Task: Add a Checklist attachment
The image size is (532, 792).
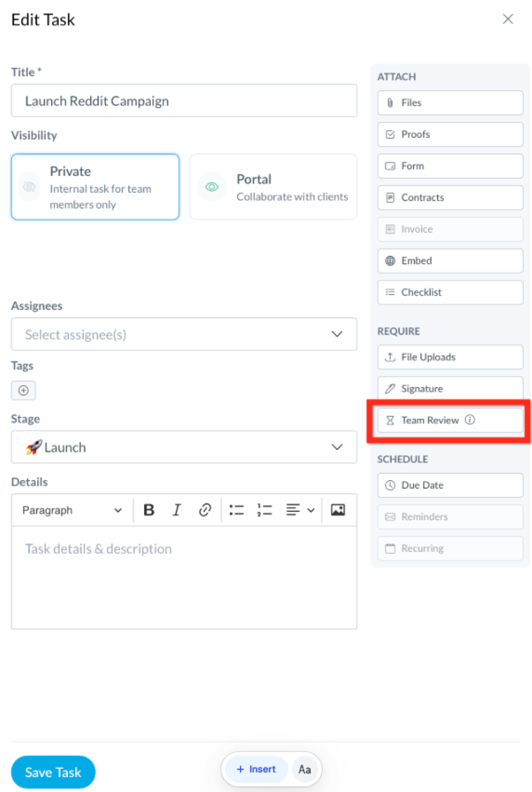Action: pos(450,292)
